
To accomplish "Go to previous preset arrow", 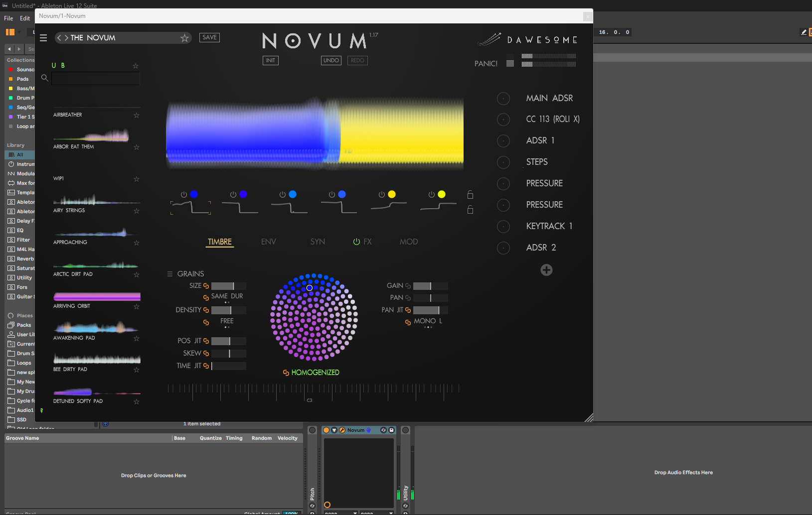I will tap(59, 38).
